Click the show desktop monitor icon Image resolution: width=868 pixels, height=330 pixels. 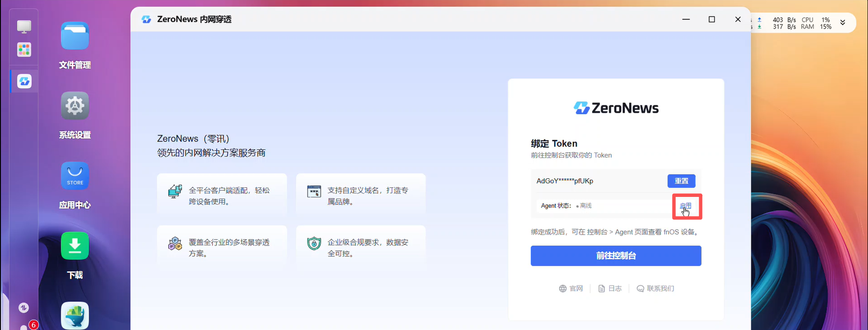(x=24, y=26)
